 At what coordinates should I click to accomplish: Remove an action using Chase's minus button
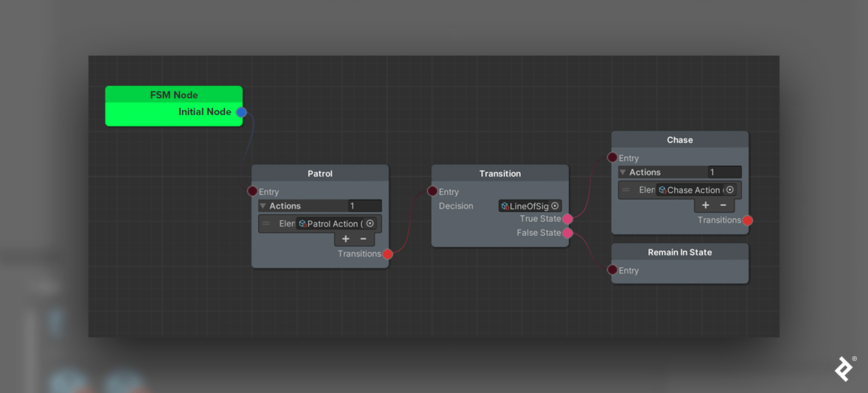click(723, 205)
